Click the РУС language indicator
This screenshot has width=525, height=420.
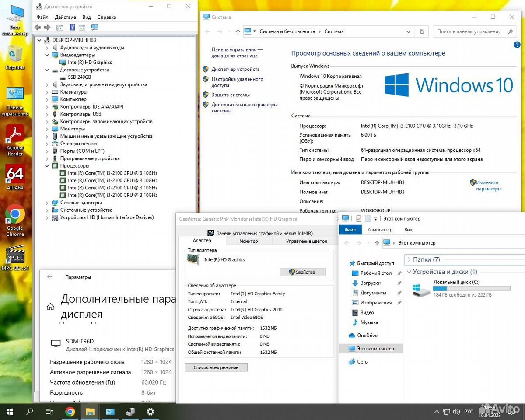pos(469,412)
